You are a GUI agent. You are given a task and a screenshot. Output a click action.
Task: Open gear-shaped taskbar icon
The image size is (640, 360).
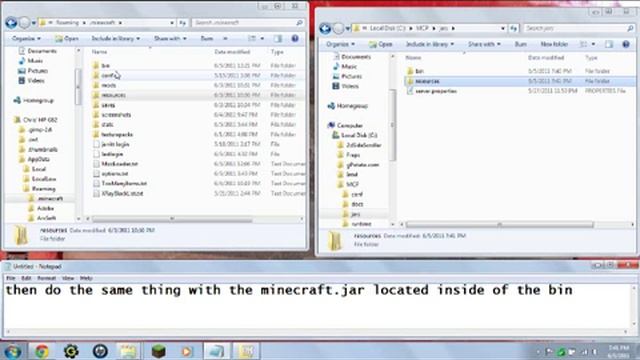[x=71, y=351]
